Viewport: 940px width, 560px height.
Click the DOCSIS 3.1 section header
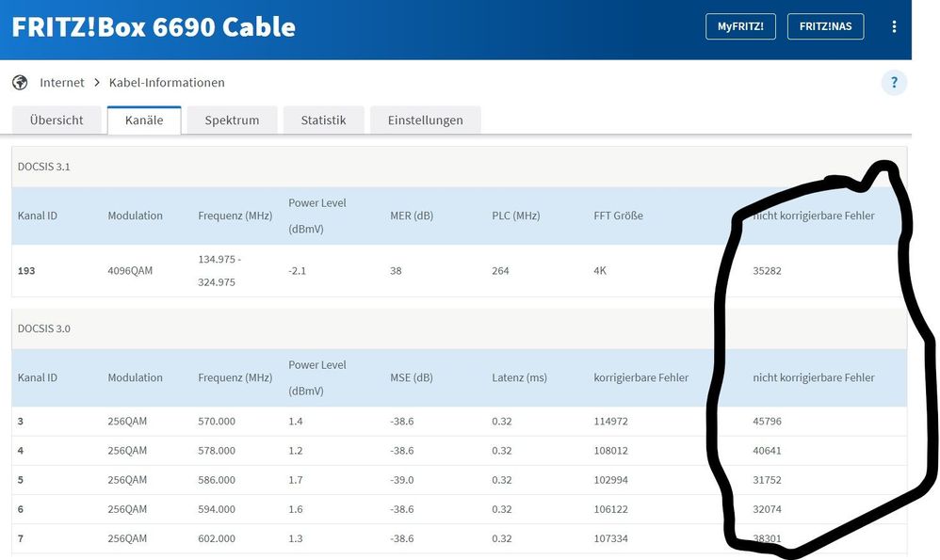pos(44,167)
